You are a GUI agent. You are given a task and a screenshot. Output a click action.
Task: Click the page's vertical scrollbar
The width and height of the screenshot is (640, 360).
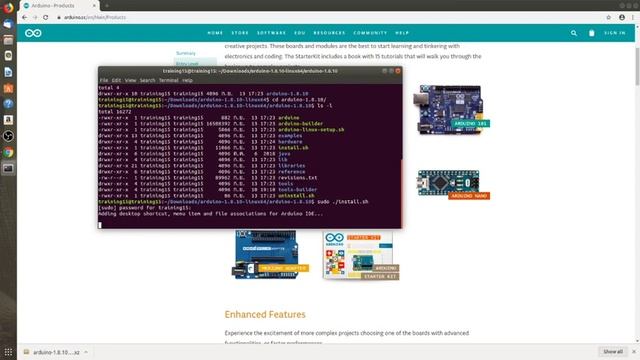(637, 67)
